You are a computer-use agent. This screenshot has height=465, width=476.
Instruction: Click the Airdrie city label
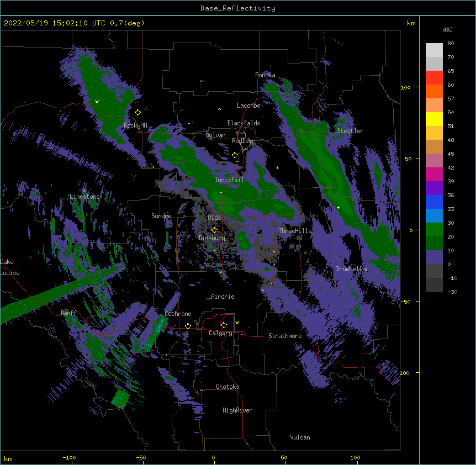pos(223,297)
